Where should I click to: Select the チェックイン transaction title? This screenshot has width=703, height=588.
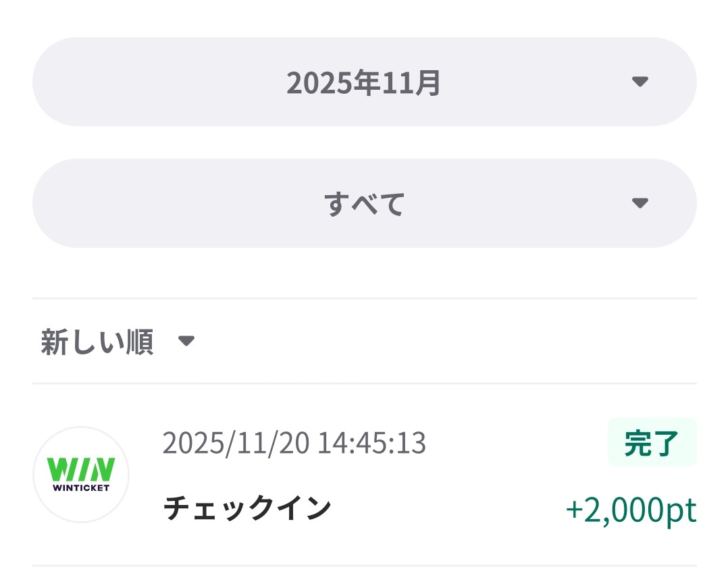pyautogui.click(x=247, y=509)
